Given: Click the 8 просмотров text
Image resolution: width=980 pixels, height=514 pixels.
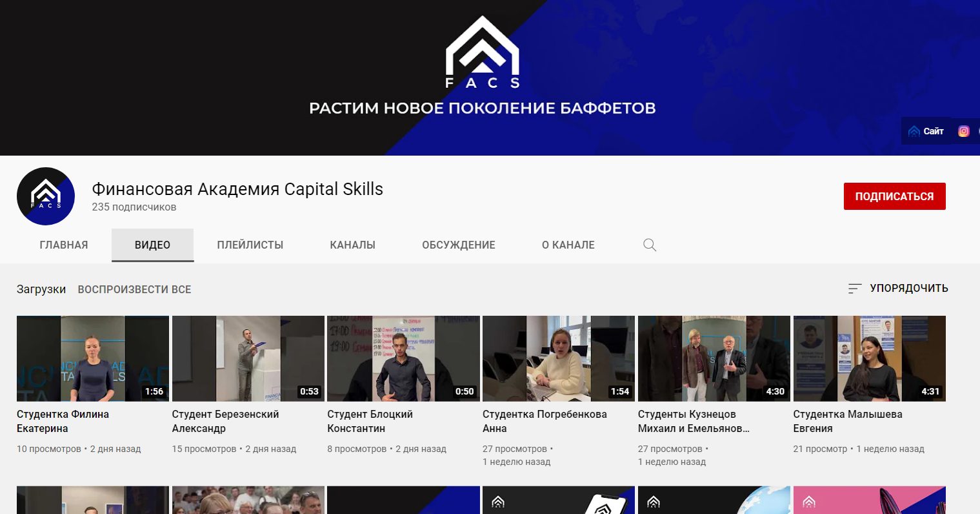Looking at the screenshot, I should tap(357, 449).
